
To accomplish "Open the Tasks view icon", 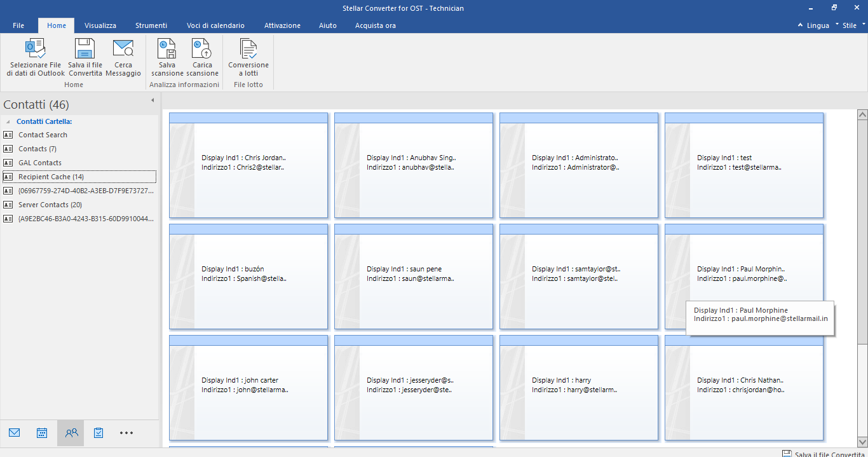I will tap(98, 433).
